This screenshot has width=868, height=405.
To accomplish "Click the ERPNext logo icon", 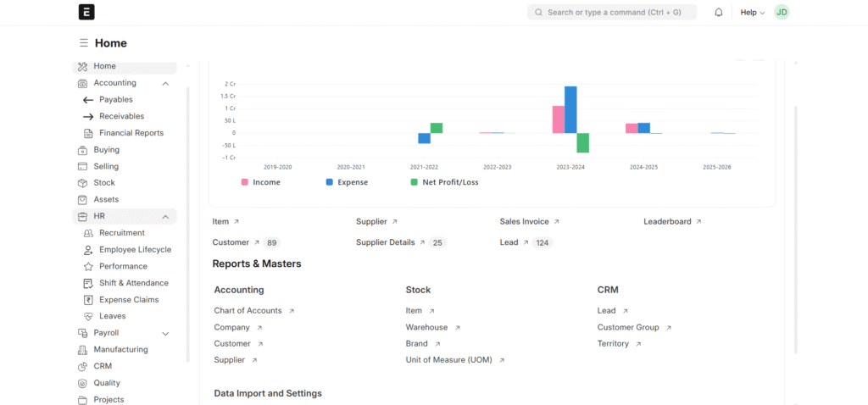I will click(86, 12).
